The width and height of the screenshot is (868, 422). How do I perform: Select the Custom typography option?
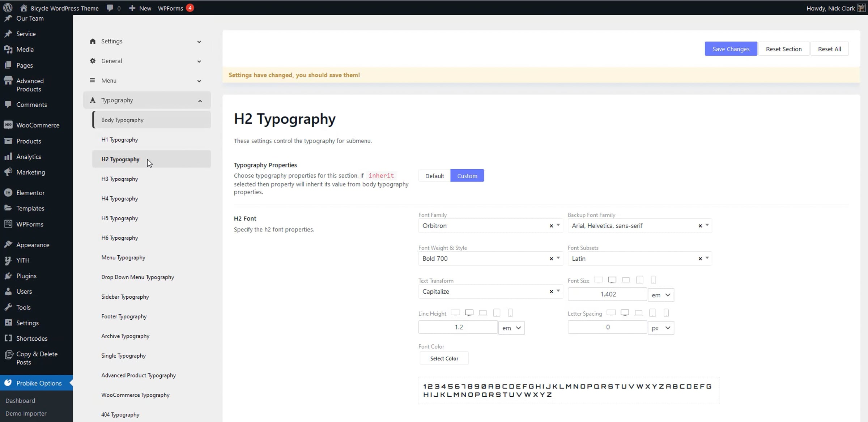[467, 176]
